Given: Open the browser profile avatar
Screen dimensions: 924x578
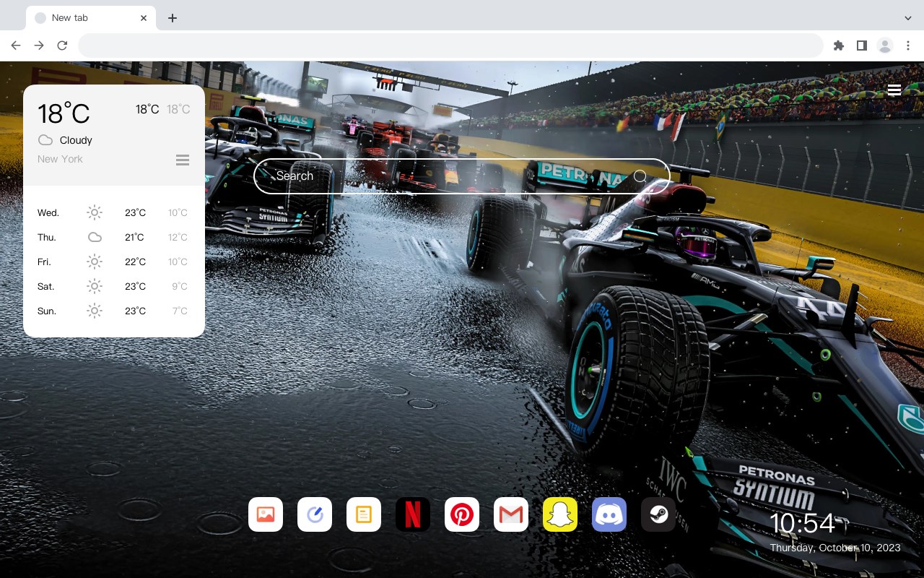Looking at the screenshot, I should [x=885, y=46].
